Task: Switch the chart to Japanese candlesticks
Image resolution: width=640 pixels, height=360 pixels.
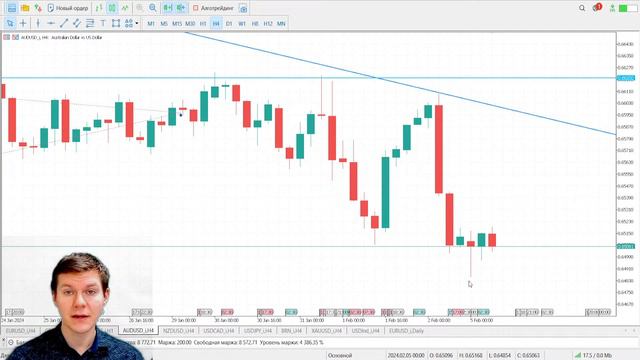Action: tap(112, 8)
